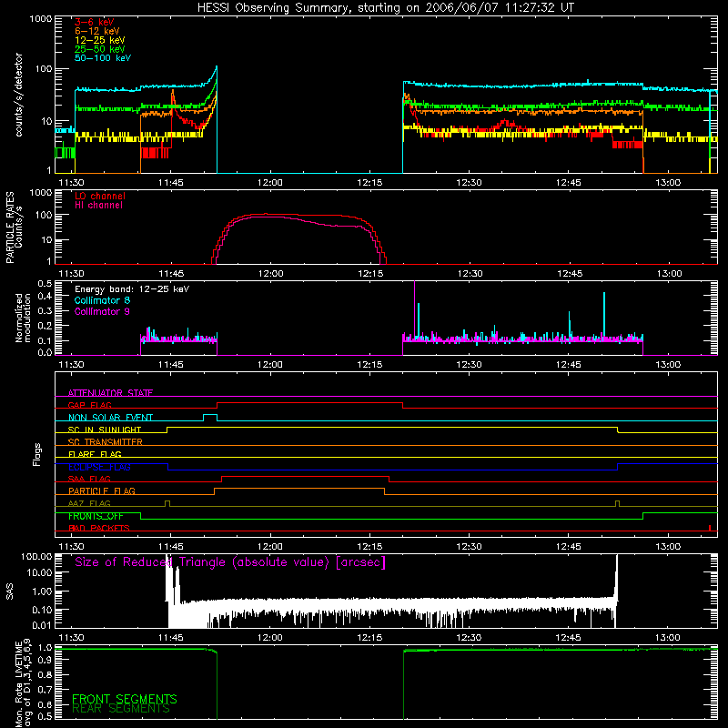Click the Flags panel axis label
728x728 pixels.
tap(37, 454)
